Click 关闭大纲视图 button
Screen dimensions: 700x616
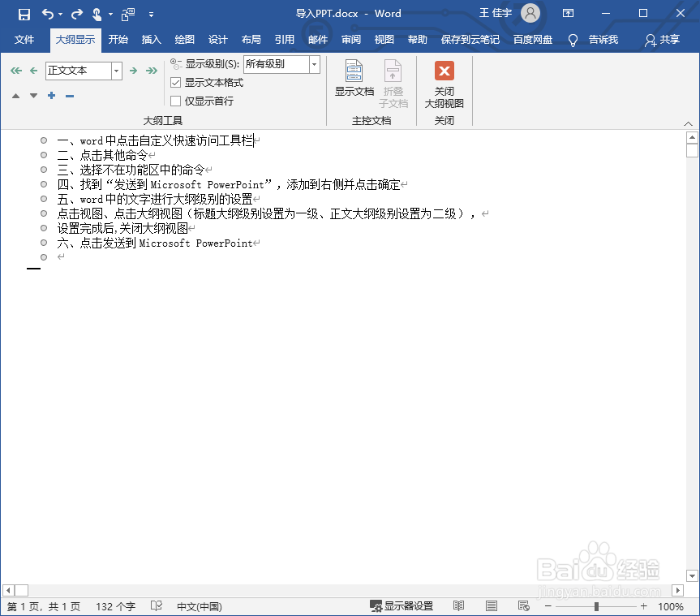444,84
